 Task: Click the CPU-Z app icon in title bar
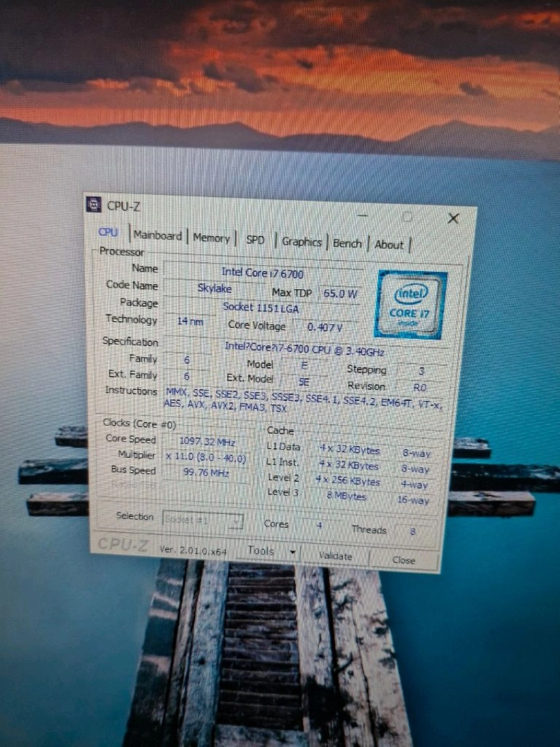94,205
